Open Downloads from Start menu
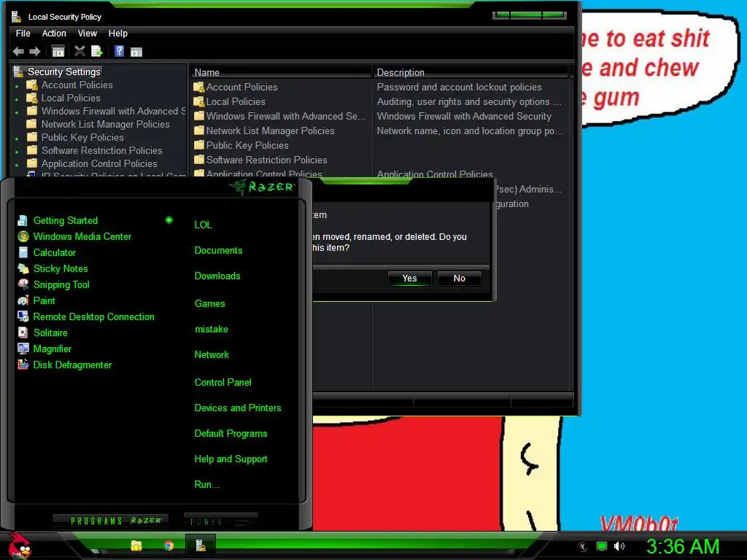The width and height of the screenshot is (747, 560). tap(217, 276)
